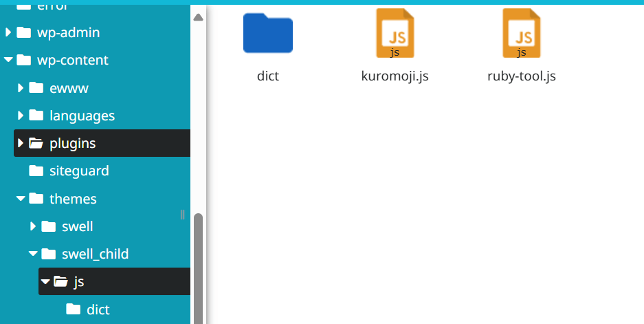
Task: Select the kuromoji.js file icon
Action: pyautogui.click(x=395, y=33)
